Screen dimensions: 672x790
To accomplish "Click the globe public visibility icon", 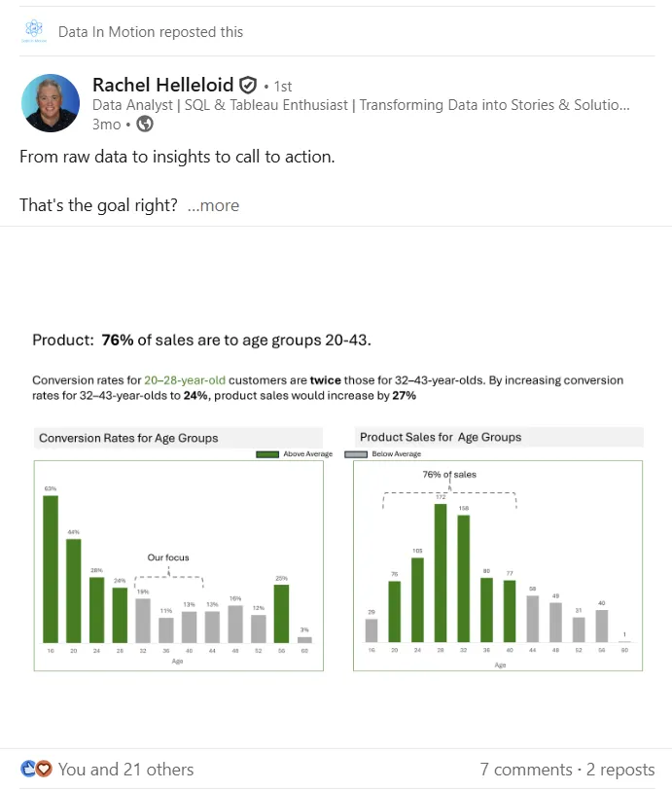I will (145, 124).
